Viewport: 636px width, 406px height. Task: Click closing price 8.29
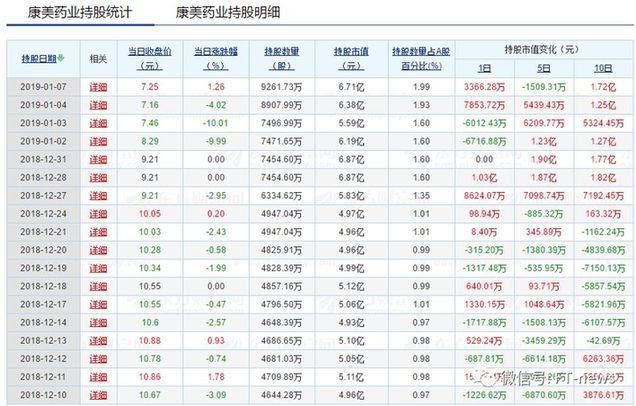click(150, 142)
